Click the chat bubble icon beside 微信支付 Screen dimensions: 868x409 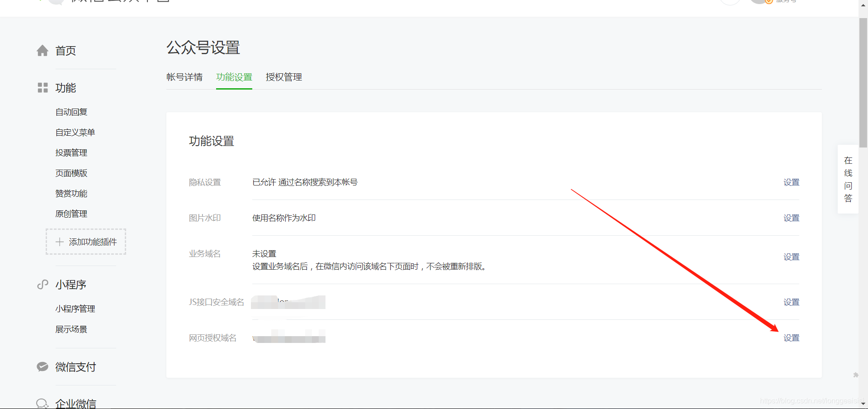pyautogui.click(x=42, y=367)
